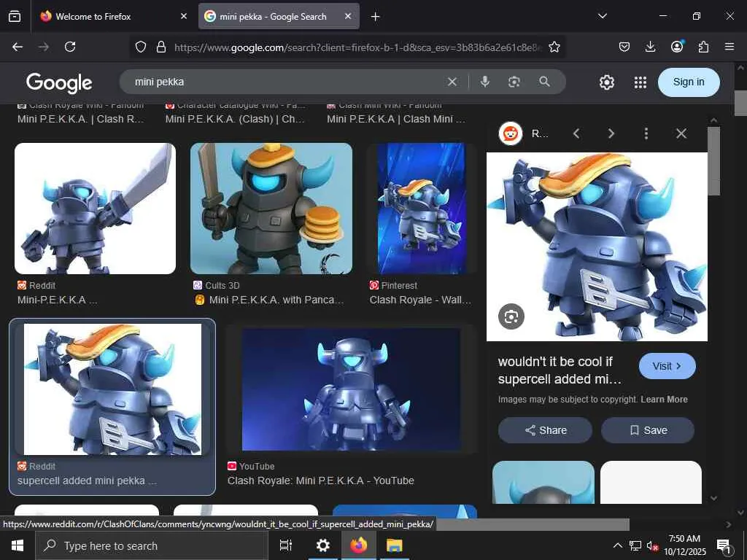Open Cults 3D pancake Mini P.E.K.K.A. image

(271, 209)
